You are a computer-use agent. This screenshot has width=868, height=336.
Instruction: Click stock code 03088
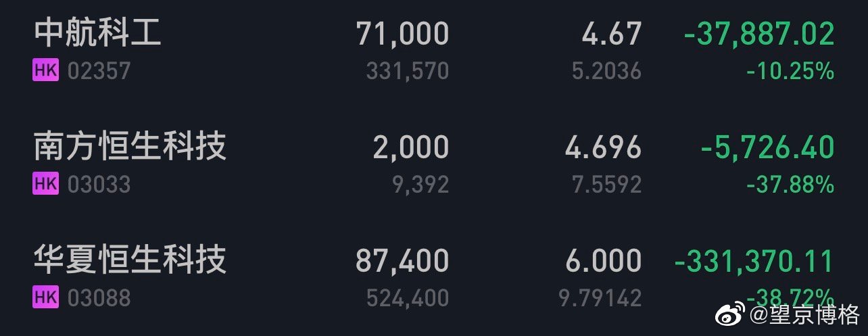click(x=99, y=297)
